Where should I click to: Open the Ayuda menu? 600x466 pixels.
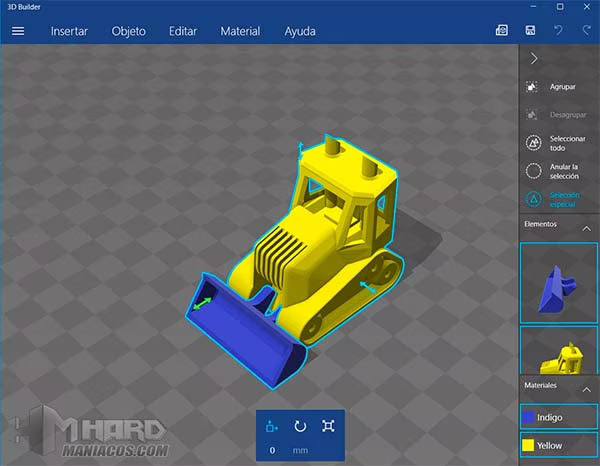(300, 31)
